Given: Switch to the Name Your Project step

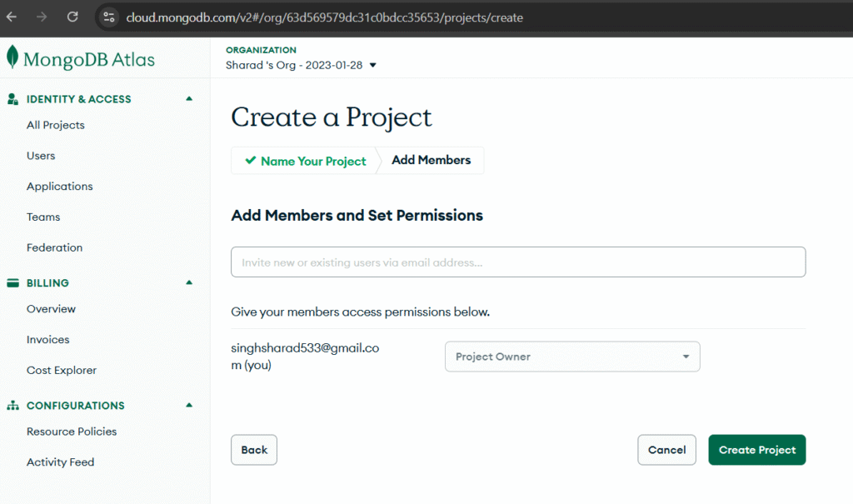Looking at the screenshot, I should coord(312,161).
